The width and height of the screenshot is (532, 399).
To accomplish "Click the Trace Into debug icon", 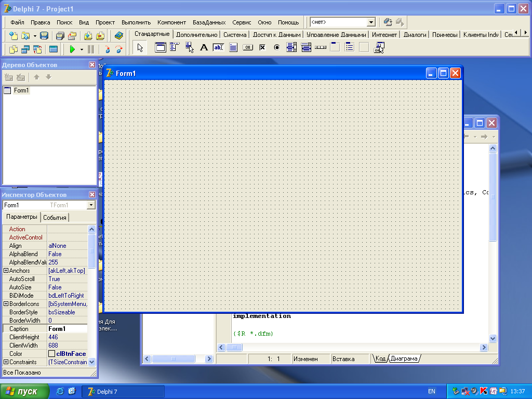I will coord(107,49).
